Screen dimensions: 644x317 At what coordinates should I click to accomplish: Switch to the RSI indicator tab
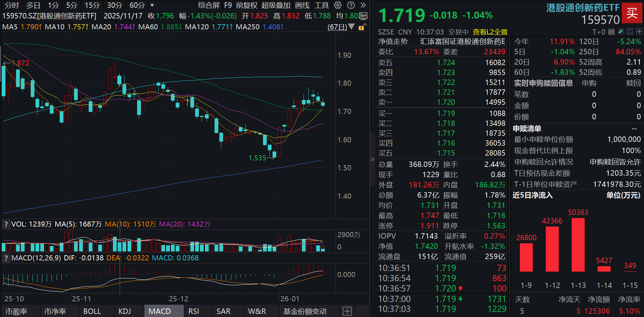click(x=193, y=311)
